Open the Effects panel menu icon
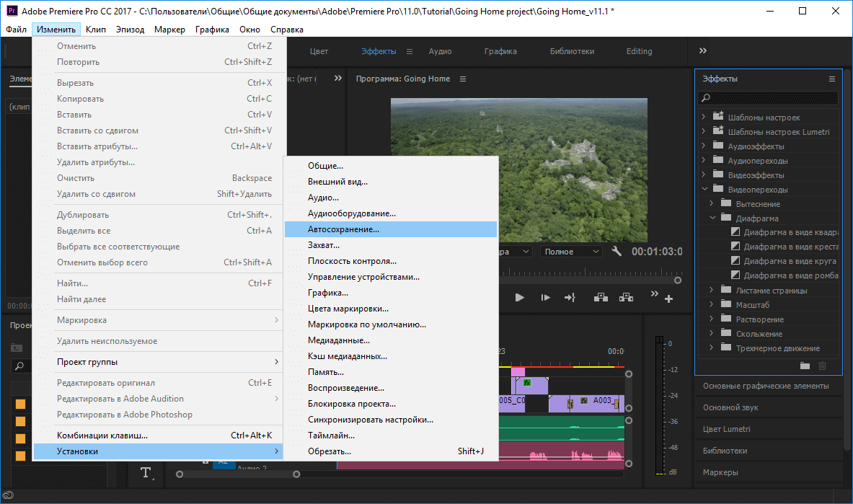 (832, 79)
